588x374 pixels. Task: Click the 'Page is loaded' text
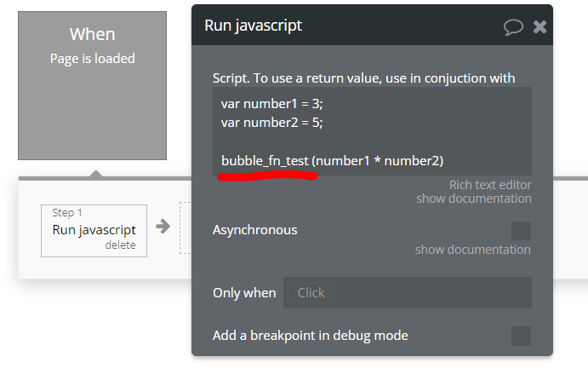coord(92,59)
